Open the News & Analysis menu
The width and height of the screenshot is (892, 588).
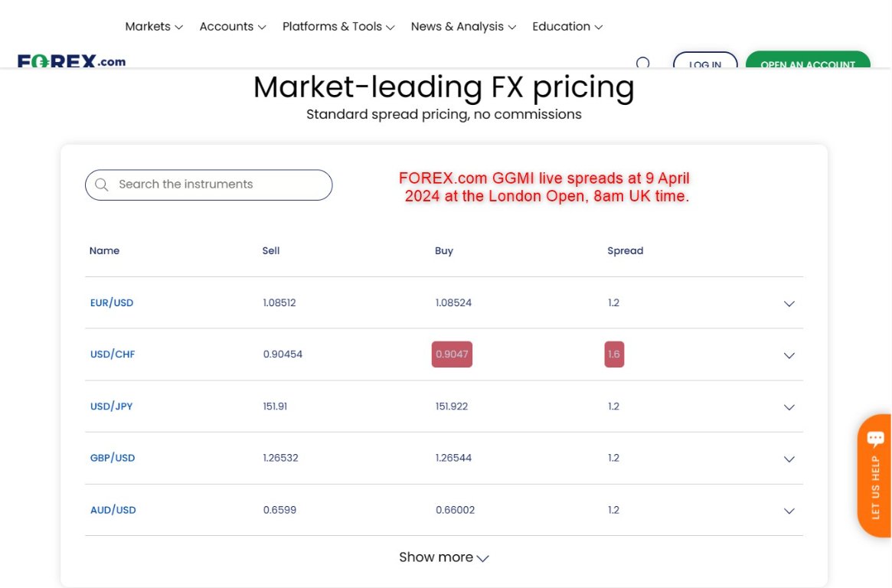[462, 26]
